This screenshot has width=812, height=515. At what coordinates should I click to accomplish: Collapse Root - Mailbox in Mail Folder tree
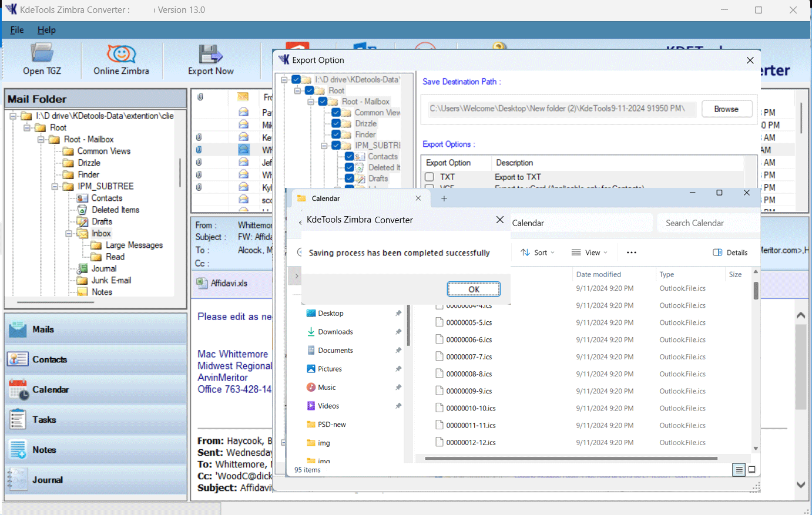[41, 139]
